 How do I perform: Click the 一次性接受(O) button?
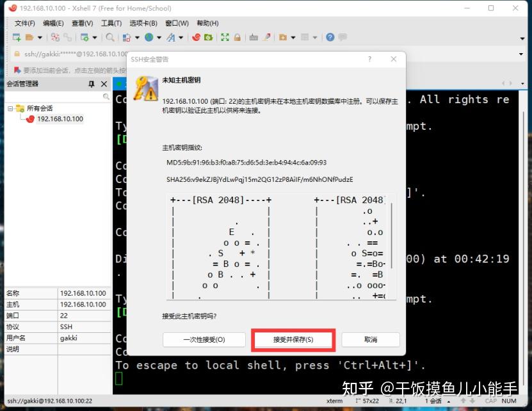[204, 339]
